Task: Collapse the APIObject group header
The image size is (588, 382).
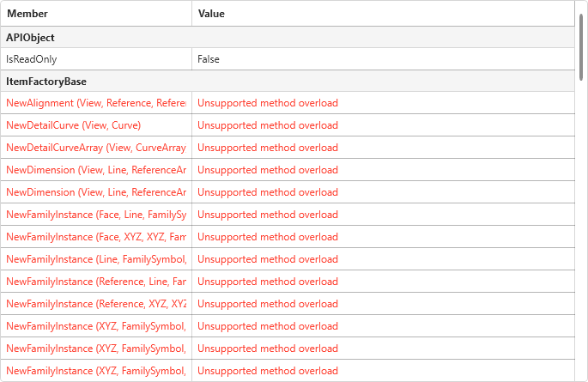Action: pyautogui.click(x=32, y=37)
